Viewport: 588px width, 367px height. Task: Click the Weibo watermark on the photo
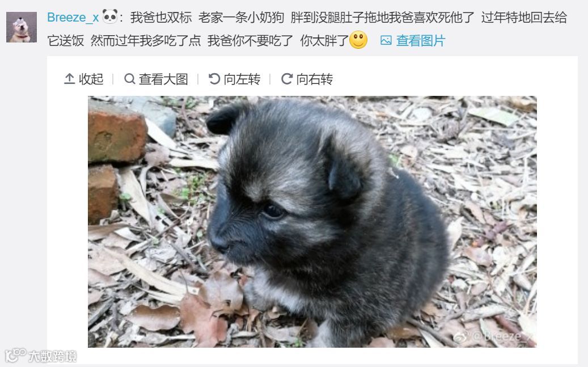click(494, 336)
